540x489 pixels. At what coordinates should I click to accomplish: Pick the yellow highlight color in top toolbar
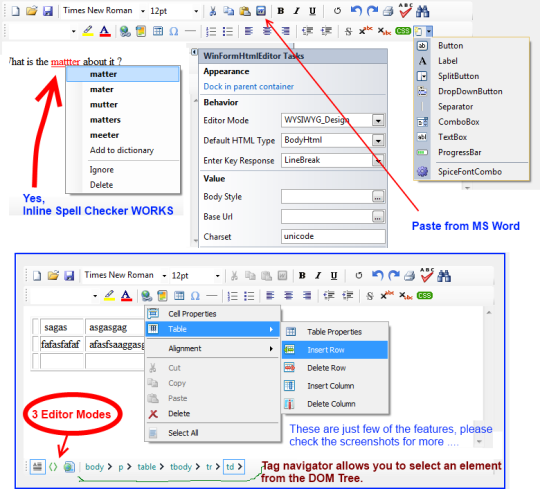88,31
